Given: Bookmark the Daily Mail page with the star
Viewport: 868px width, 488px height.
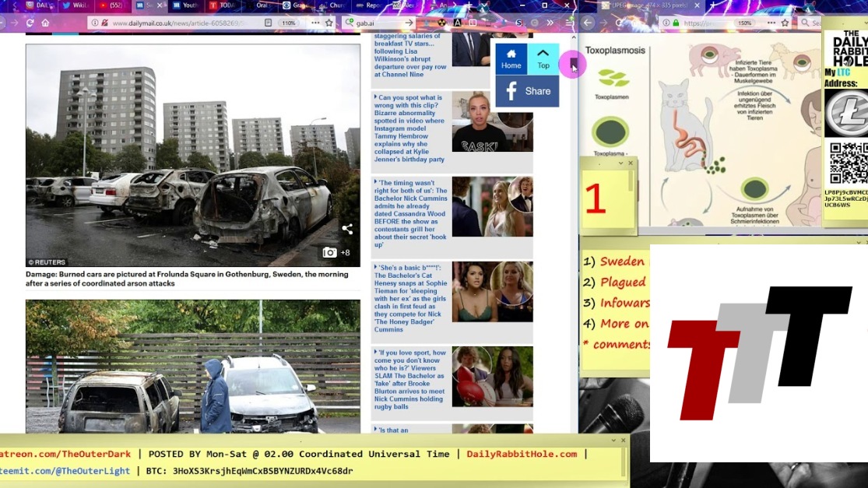Looking at the screenshot, I should (329, 23).
